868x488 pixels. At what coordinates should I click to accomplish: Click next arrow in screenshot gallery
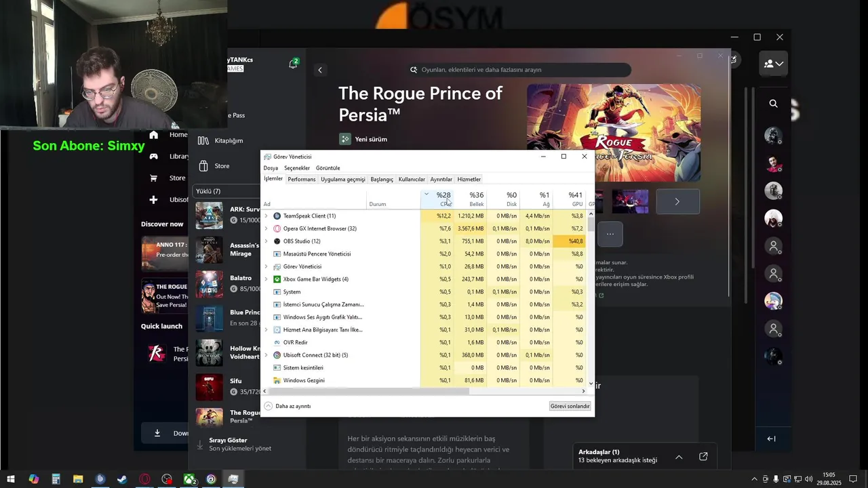point(677,201)
